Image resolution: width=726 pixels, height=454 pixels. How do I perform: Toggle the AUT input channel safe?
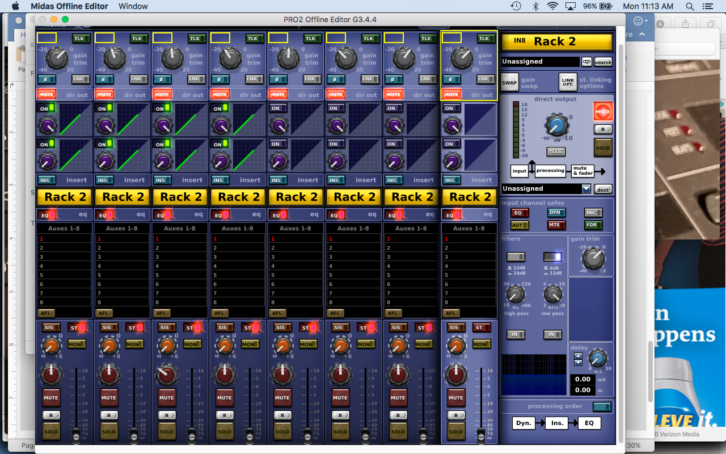coord(519,225)
